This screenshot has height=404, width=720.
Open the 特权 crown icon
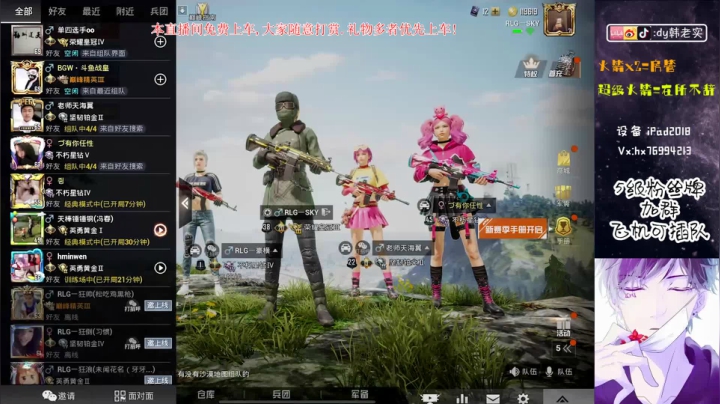pyautogui.click(x=531, y=67)
